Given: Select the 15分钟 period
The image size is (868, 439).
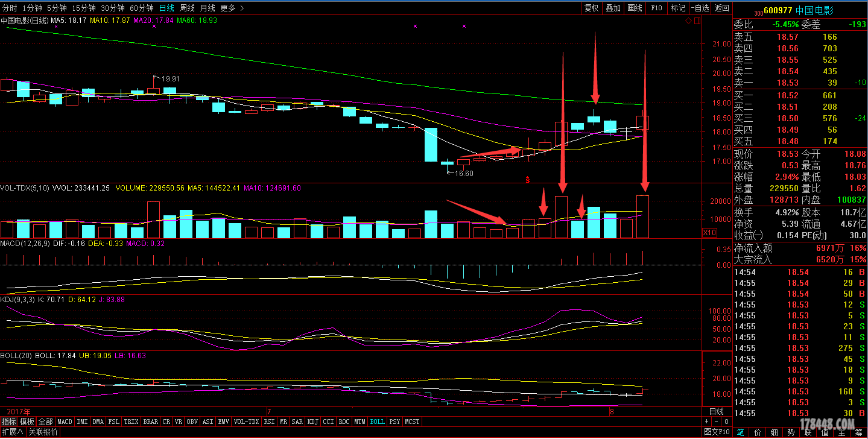Looking at the screenshot, I should [x=83, y=8].
